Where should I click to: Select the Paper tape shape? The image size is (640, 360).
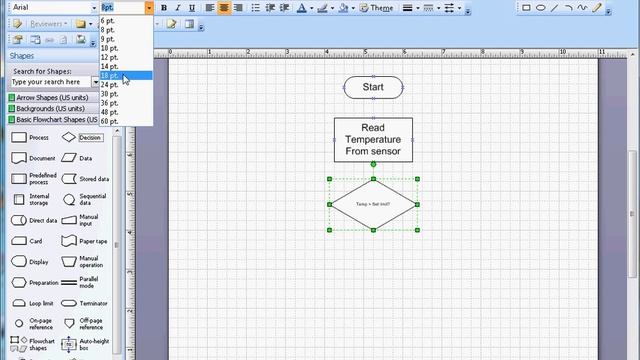(84, 241)
